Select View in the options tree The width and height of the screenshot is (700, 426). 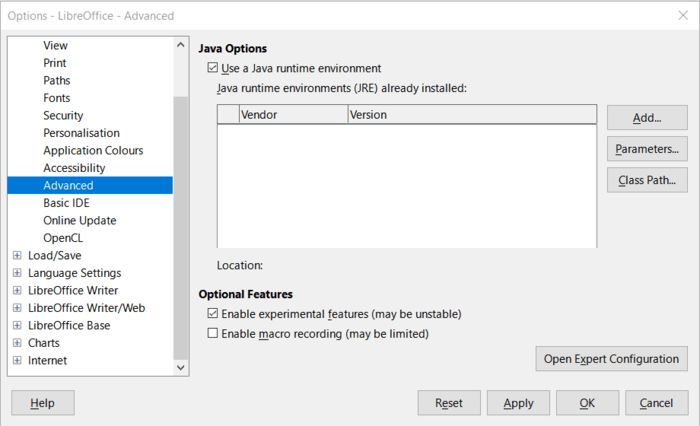pyautogui.click(x=55, y=46)
